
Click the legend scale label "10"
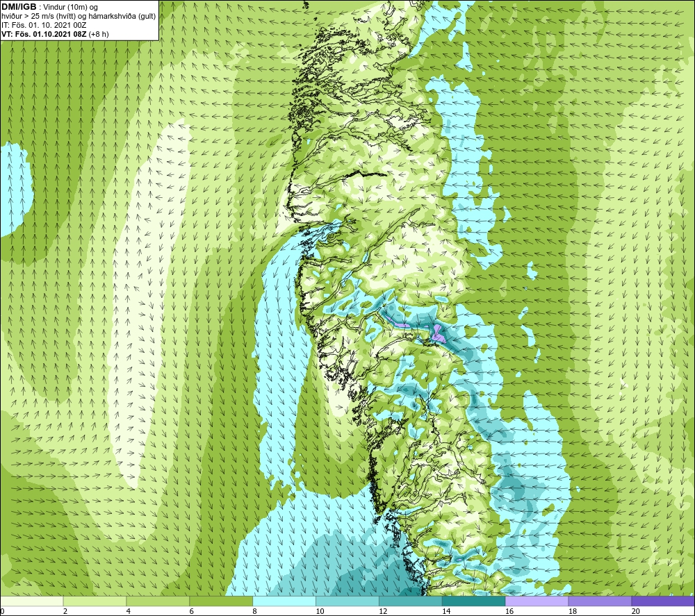(x=320, y=611)
